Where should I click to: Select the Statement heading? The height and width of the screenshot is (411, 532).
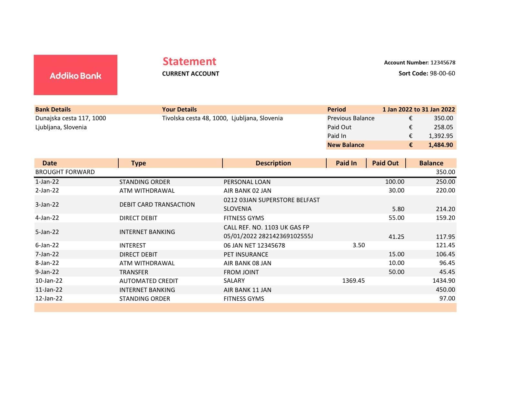189,61
